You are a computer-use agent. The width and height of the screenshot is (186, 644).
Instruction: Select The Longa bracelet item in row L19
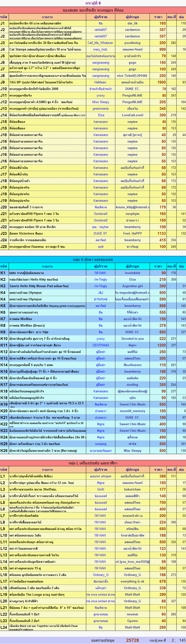point(37,595)
